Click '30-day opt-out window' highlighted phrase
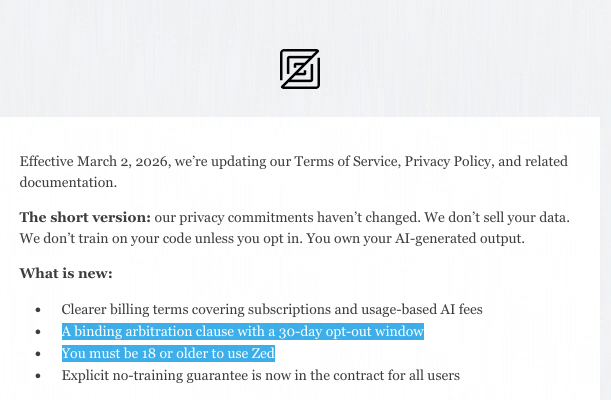Viewport: 611px width, 400px height. (350, 331)
